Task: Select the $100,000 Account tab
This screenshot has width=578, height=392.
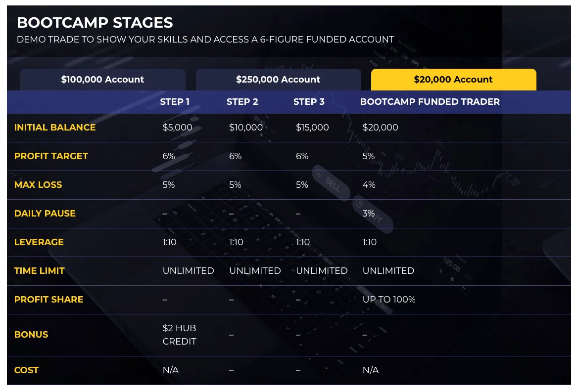Action: pos(102,80)
